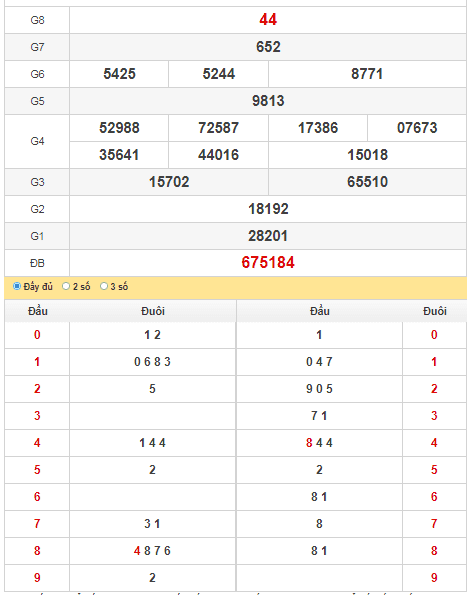The image size is (471, 595).
Task: Click the head digits cell '9 0 5'
Action: 319,389
